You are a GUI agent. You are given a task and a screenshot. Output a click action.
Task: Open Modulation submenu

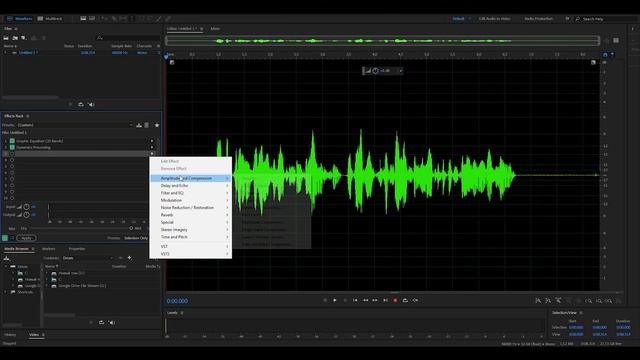click(x=191, y=200)
